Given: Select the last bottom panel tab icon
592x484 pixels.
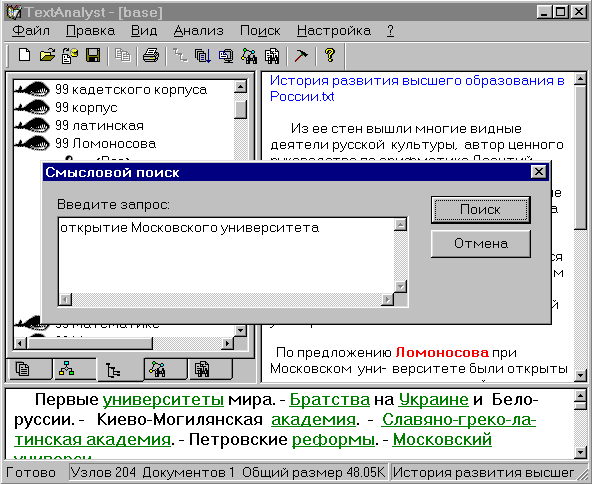Looking at the screenshot, I should tap(203, 369).
